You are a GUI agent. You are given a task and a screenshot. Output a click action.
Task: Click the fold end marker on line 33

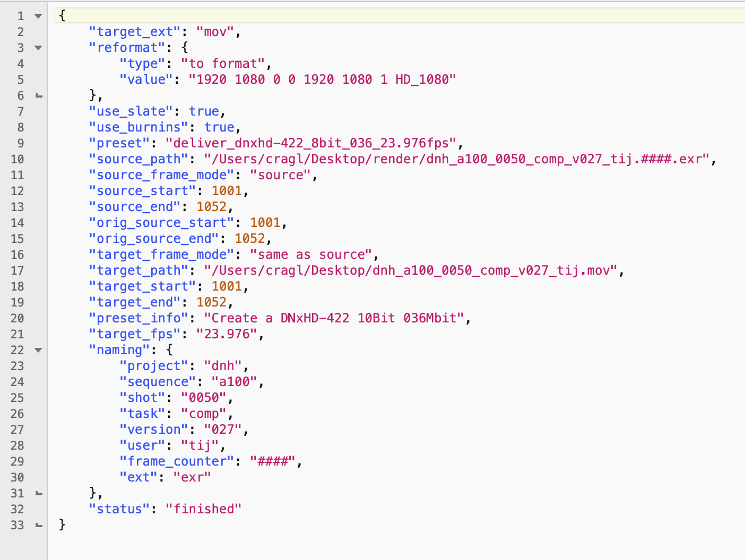pos(39,526)
